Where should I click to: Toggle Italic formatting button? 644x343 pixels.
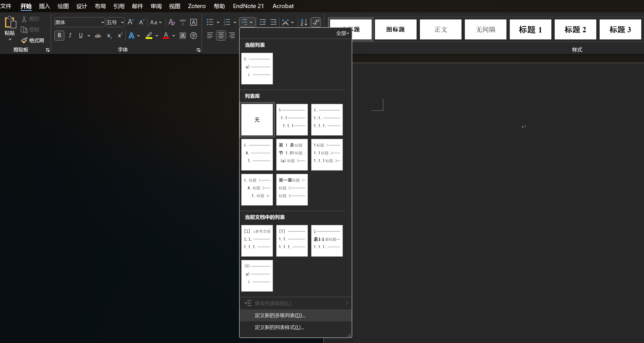[70, 36]
